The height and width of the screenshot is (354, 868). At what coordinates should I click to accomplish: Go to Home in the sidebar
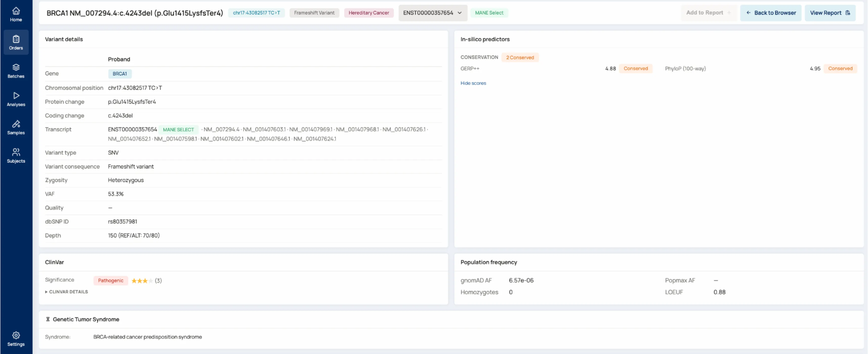[16, 14]
